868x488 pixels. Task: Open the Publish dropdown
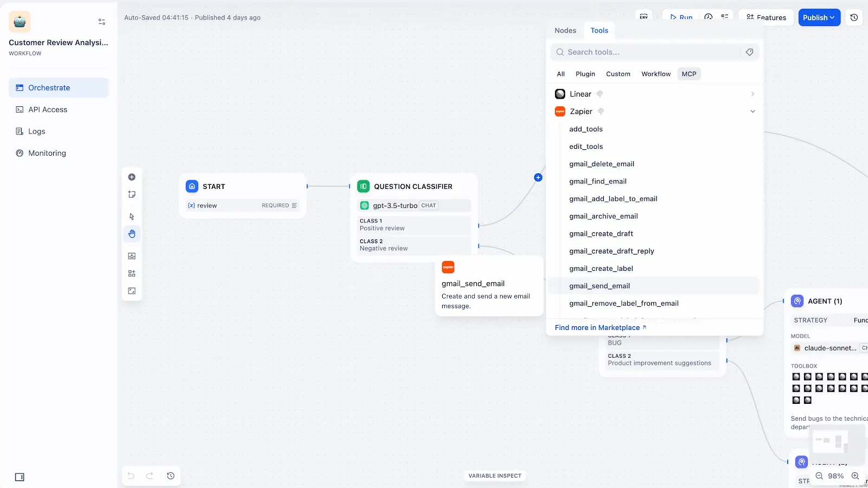point(819,17)
